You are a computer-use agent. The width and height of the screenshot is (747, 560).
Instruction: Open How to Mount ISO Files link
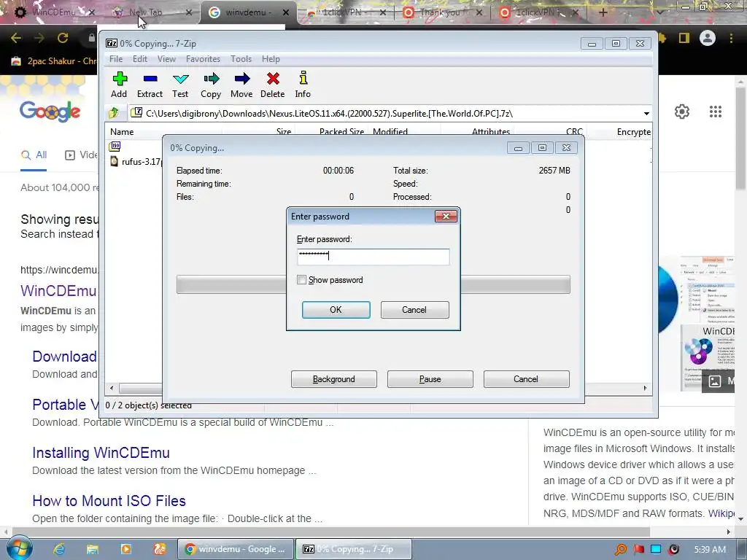pos(109,501)
